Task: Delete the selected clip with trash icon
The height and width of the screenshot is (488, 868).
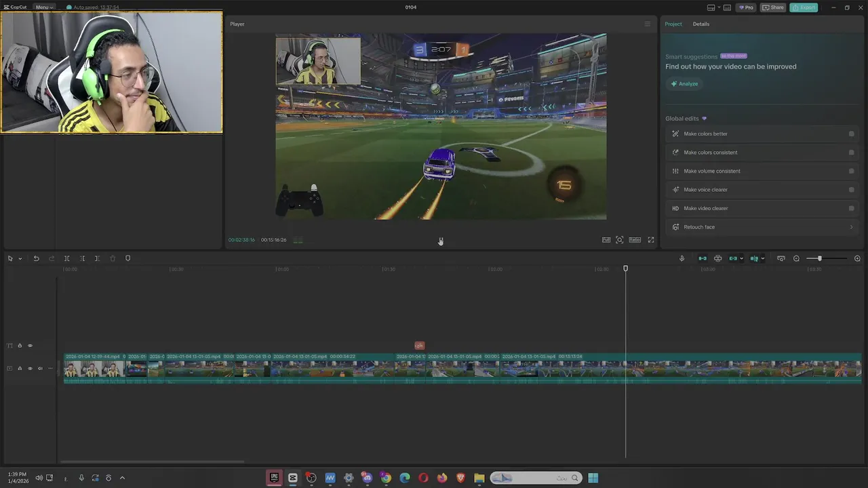Action: [x=113, y=258]
